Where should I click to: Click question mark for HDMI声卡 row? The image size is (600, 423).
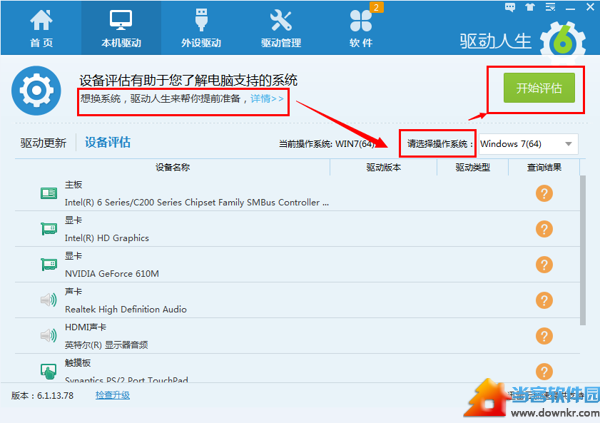click(x=544, y=336)
